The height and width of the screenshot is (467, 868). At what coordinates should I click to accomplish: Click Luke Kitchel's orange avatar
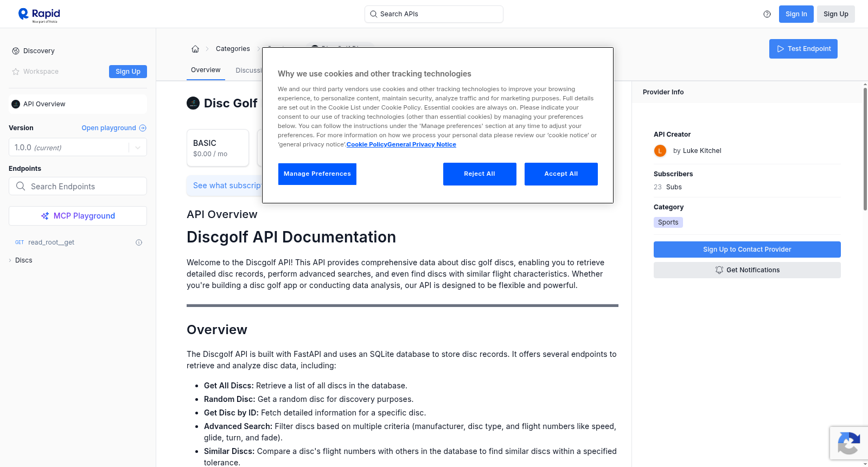click(660, 151)
